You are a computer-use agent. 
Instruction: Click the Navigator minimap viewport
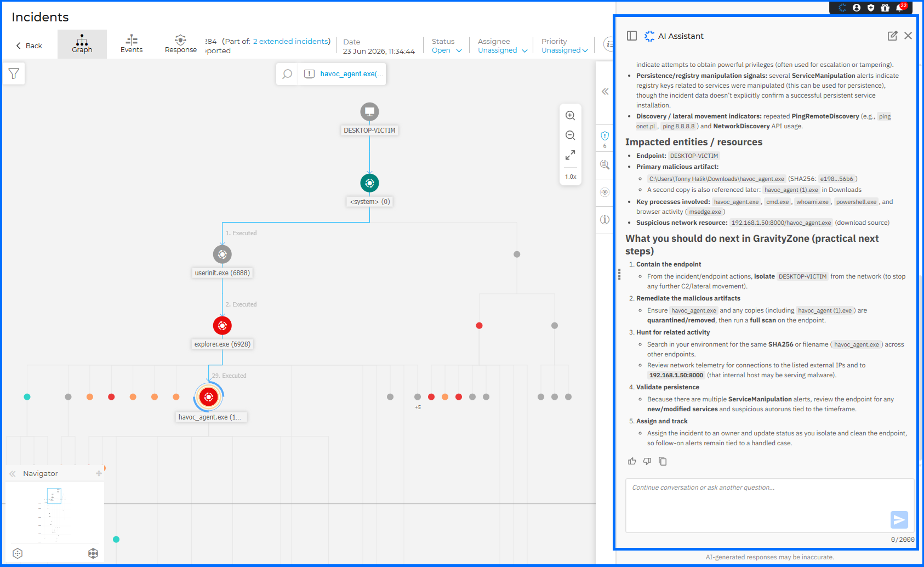(x=54, y=496)
